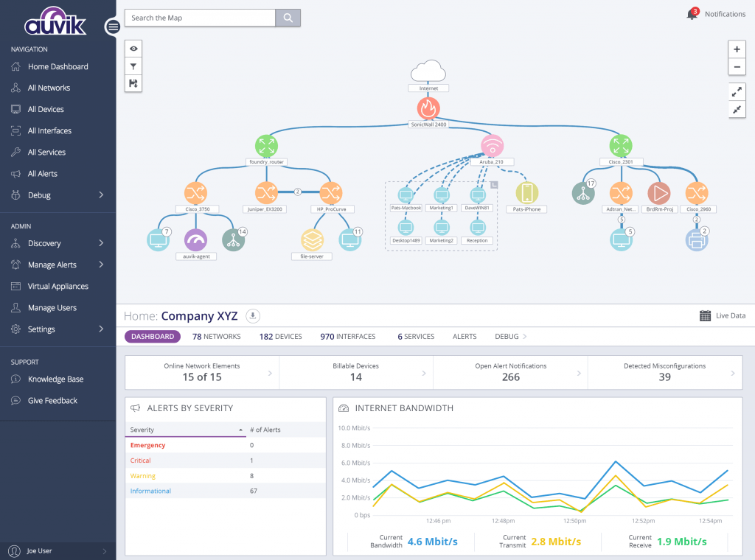Image resolution: width=755 pixels, height=560 pixels.
Task: Download Company XYZ data icon
Action: [x=253, y=316]
